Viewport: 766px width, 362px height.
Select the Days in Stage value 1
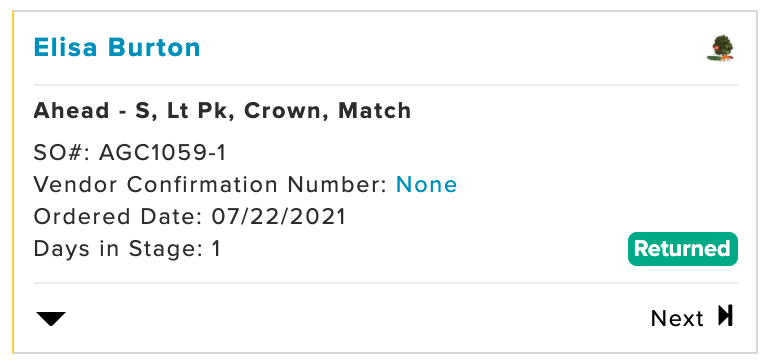[x=216, y=249]
